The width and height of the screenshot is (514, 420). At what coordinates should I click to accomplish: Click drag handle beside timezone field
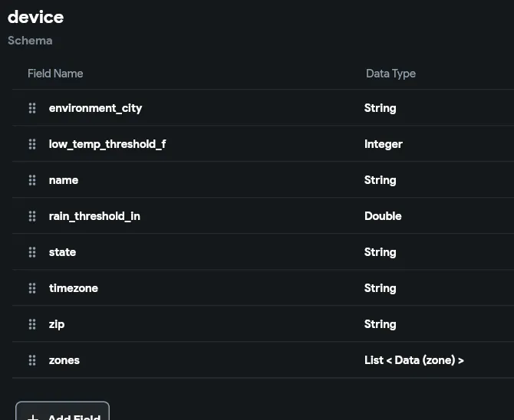(32, 288)
